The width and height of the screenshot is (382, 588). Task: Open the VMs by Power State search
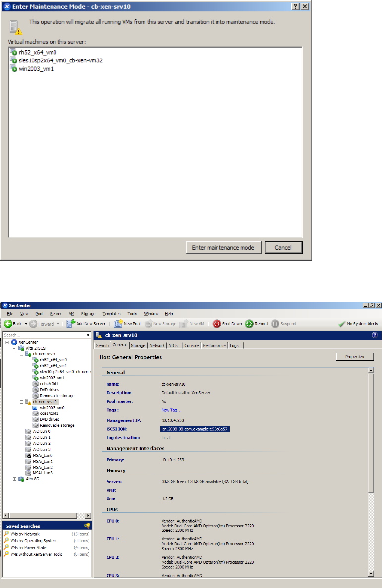[x=28, y=547]
